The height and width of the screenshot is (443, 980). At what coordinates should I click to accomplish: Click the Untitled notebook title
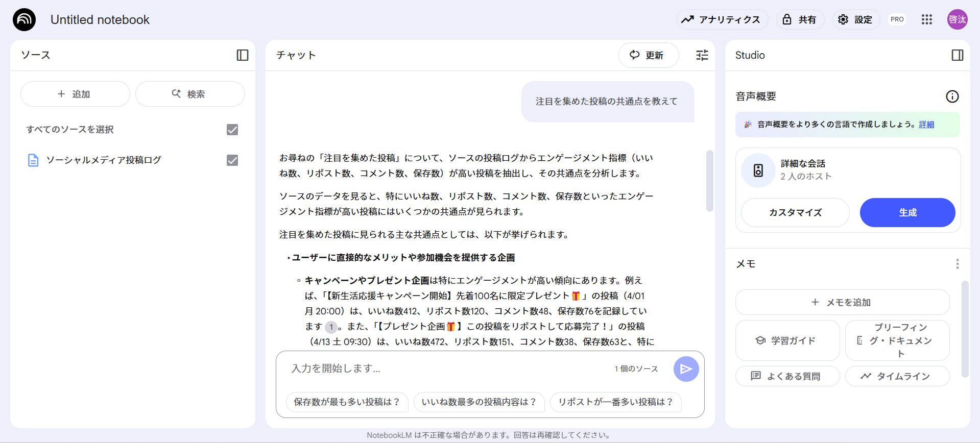(100, 20)
